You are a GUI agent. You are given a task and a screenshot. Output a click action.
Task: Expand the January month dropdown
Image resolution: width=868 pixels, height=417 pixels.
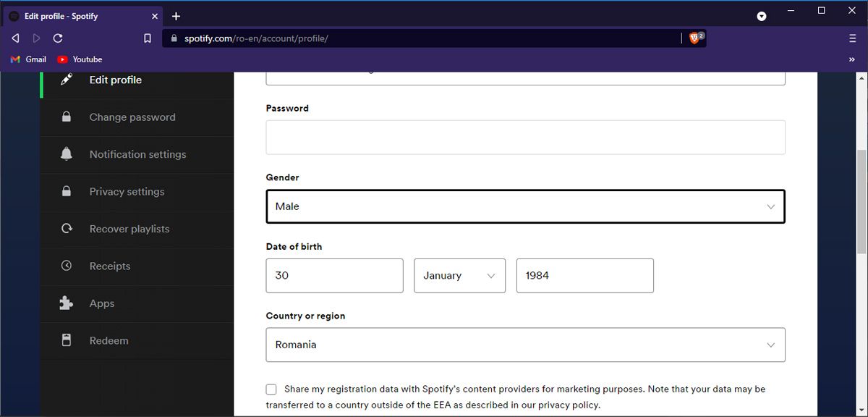click(x=459, y=276)
